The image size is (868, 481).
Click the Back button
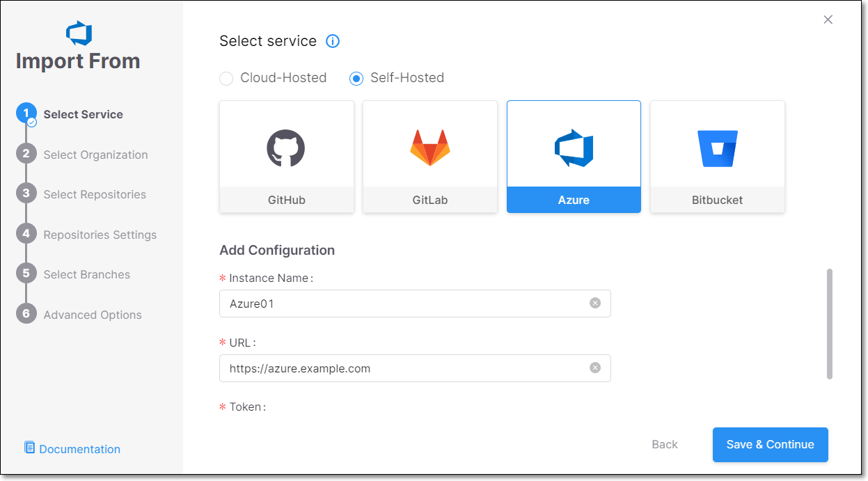pyautogui.click(x=665, y=445)
